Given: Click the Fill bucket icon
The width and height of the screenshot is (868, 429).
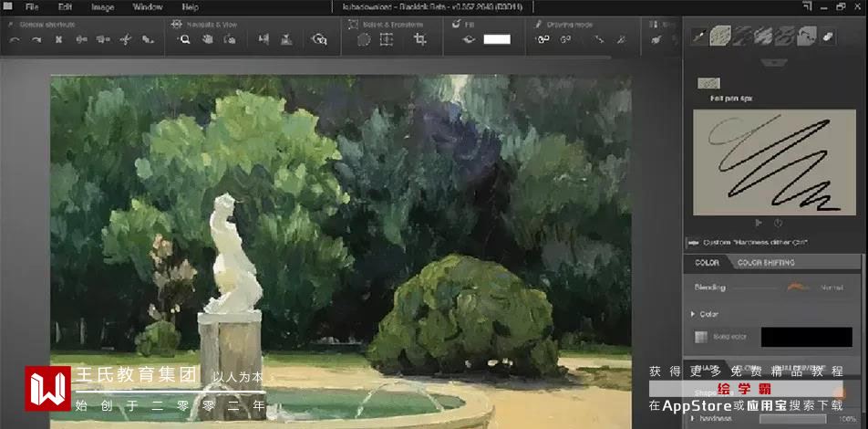Looking at the screenshot, I should (469, 40).
